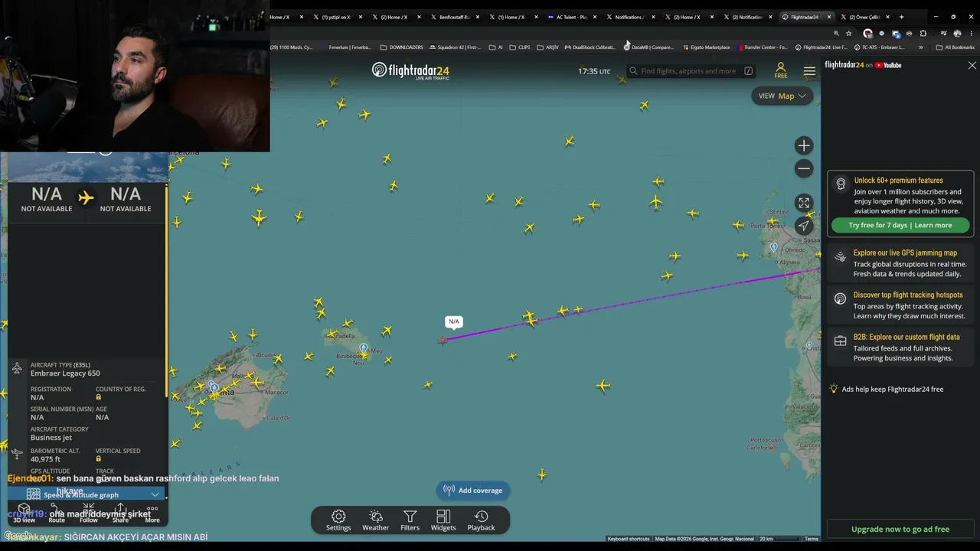980x551 pixels.
Task: Click the Alghero airport pin marker
Action: (774, 248)
